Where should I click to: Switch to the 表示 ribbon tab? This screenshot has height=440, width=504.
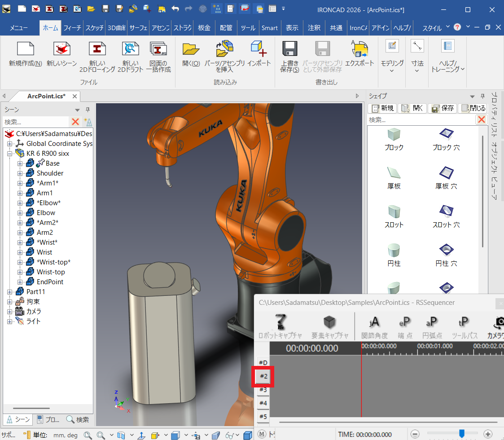[292, 28]
